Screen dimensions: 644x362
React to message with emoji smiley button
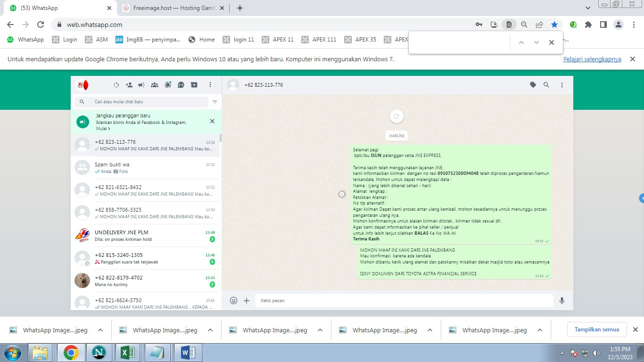[x=342, y=194]
